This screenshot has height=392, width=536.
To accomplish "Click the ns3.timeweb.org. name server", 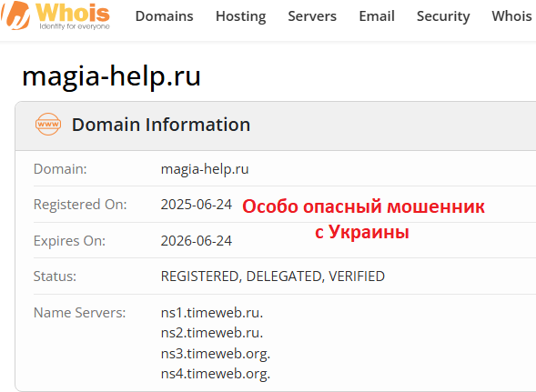I will tap(216, 354).
